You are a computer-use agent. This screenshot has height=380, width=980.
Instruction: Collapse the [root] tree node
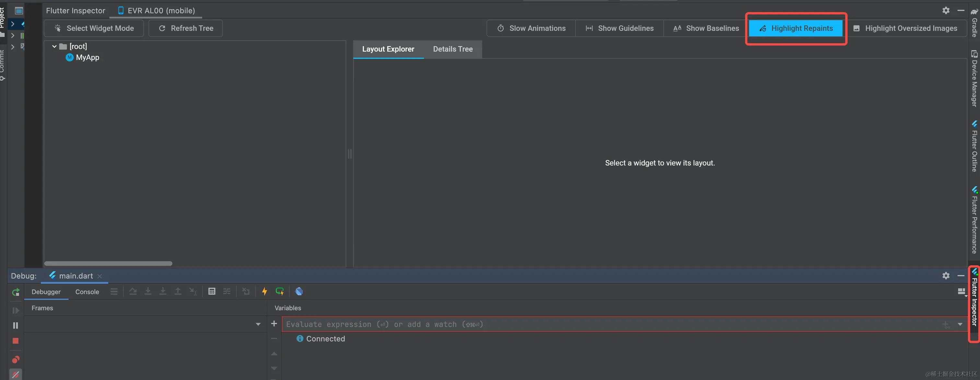(x=54, y=46)
